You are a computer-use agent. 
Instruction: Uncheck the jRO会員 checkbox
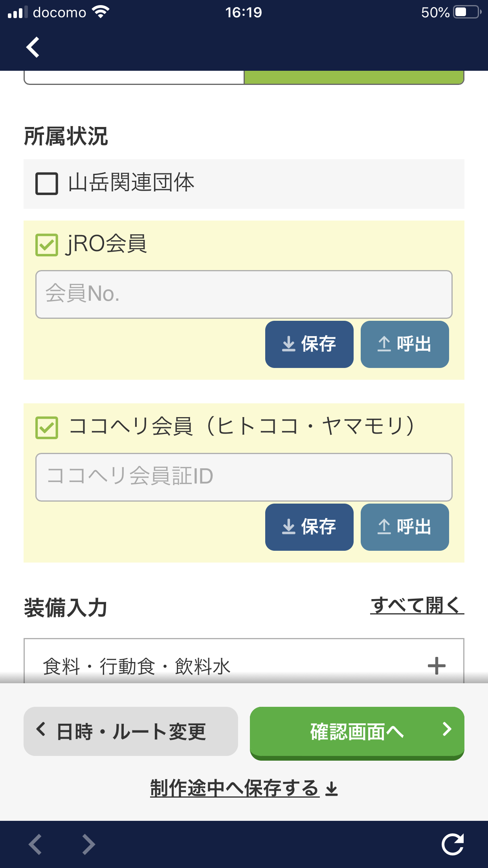(47, 245)
